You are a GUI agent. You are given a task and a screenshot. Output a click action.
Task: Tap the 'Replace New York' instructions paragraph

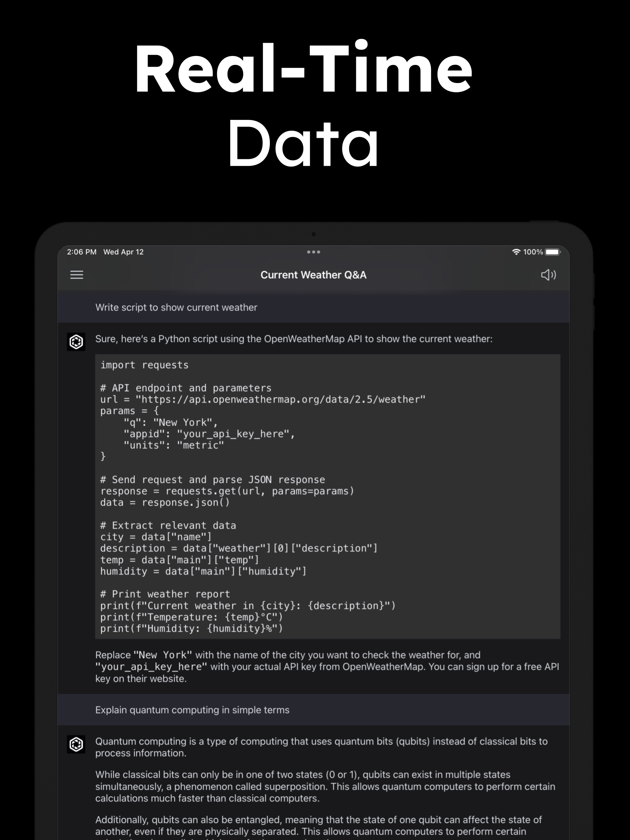click(327, 667)
